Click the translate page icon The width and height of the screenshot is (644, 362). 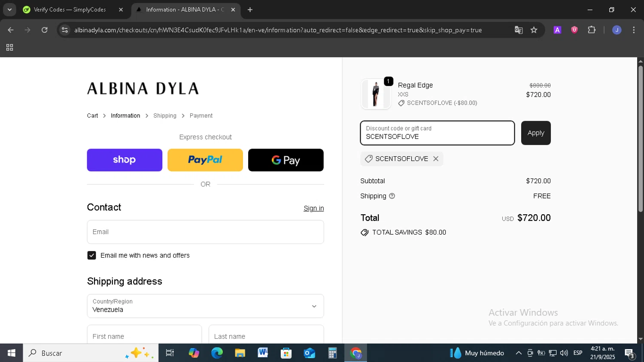point(519,30)
